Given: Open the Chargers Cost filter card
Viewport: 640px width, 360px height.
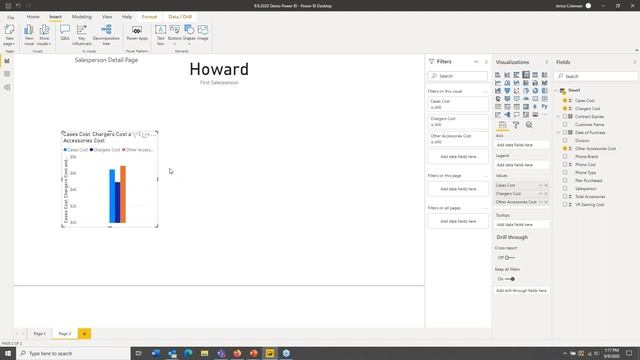Looking at the screenshot, I should (x=458, y=121).
